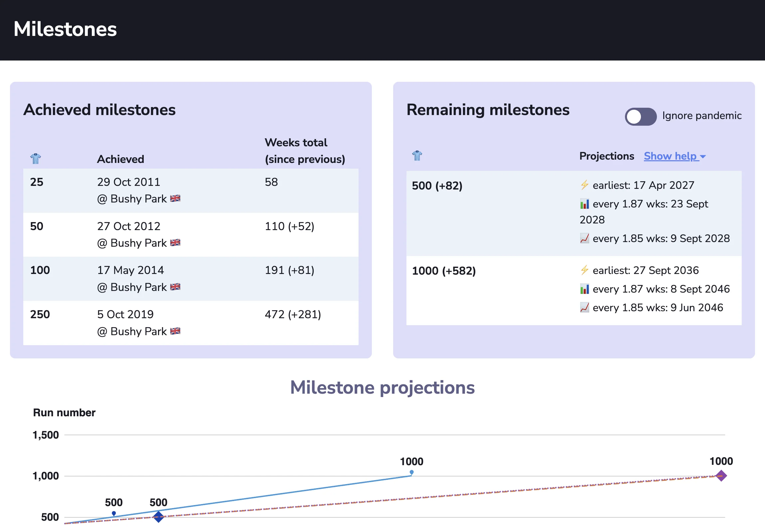Click the 1000 (+582) remaining milestone row

coord(443,271)
